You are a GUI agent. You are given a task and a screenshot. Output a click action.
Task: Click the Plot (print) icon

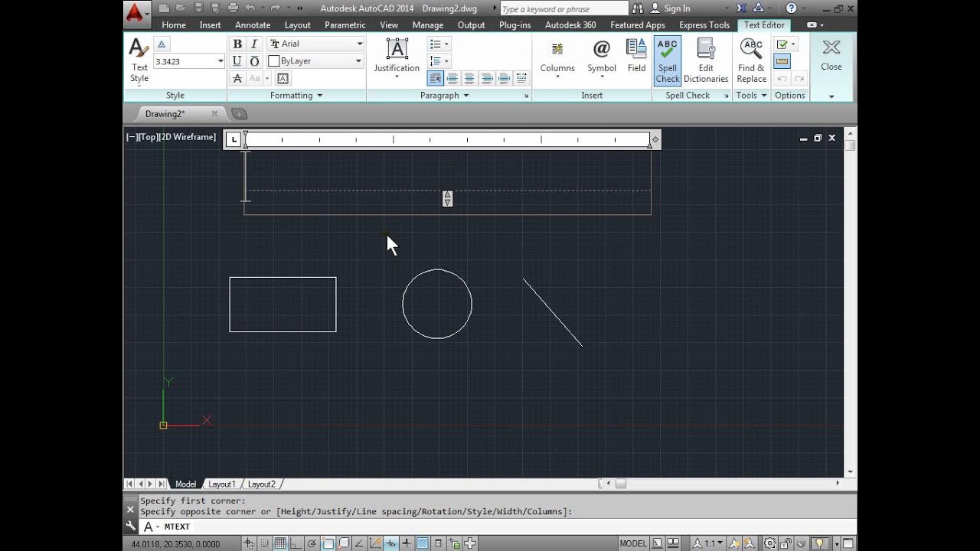click(233, 8)
